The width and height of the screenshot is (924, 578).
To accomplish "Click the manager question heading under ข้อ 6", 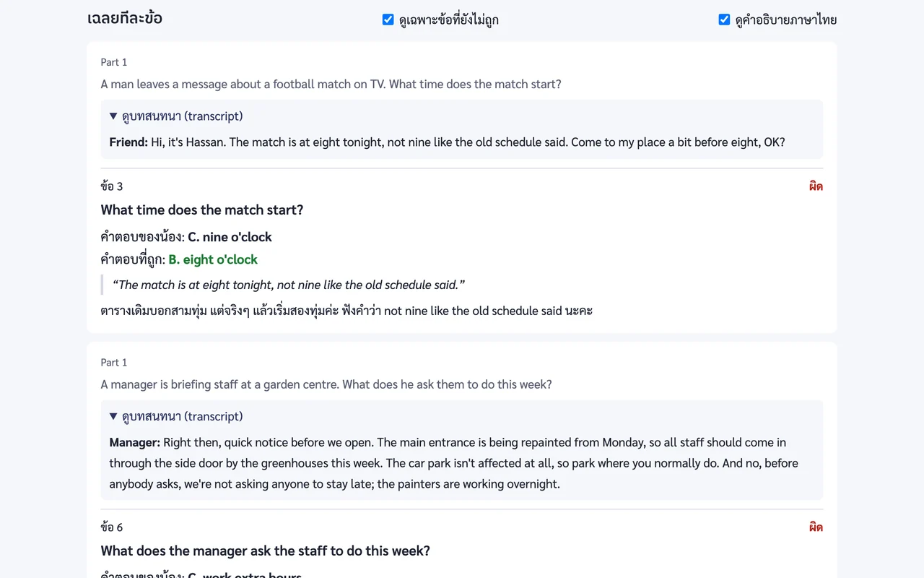I will coord(266,551).
